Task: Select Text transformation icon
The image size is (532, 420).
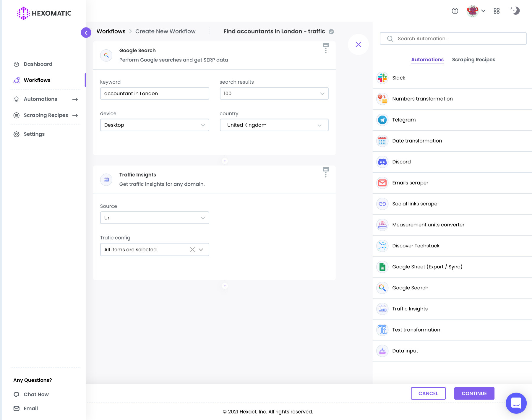Action: tap(382, 330)
